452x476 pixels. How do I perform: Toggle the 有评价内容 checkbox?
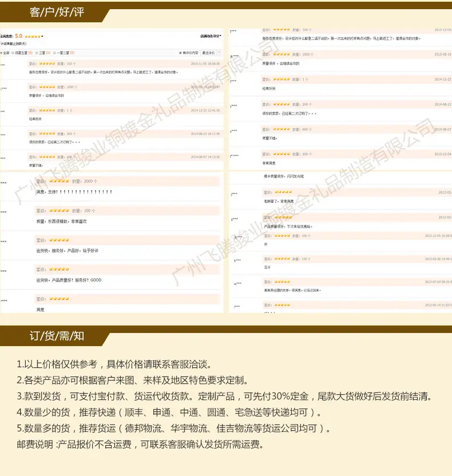pyautogui.click(x=180, y=53)
